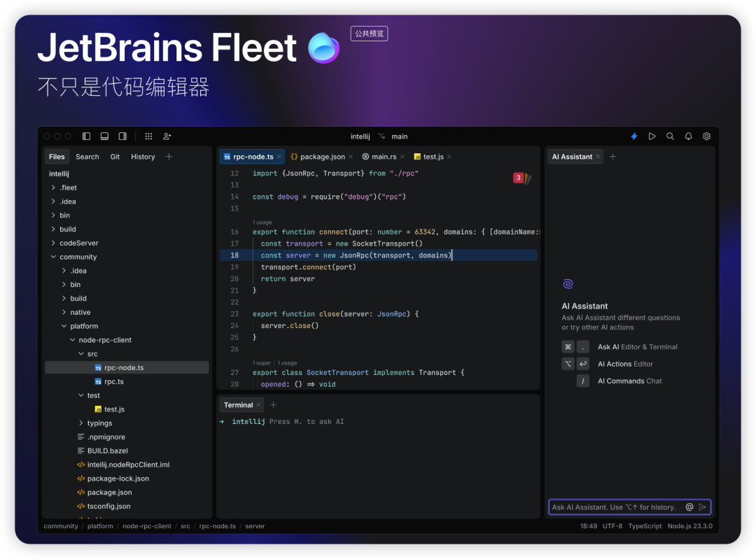This screenshot has width=756, height=559.
Task: Toggle the right panel visibility icon
Action: 122,136
